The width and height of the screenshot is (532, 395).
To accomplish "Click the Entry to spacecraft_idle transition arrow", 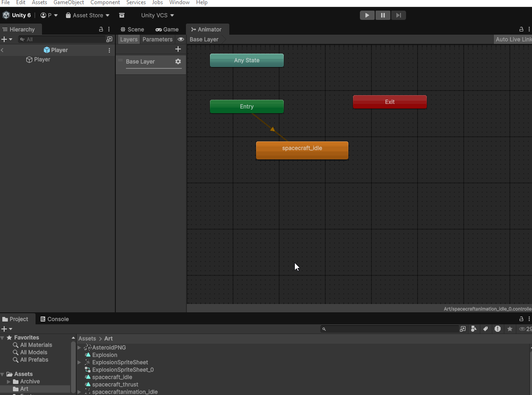I will (272, 129).
